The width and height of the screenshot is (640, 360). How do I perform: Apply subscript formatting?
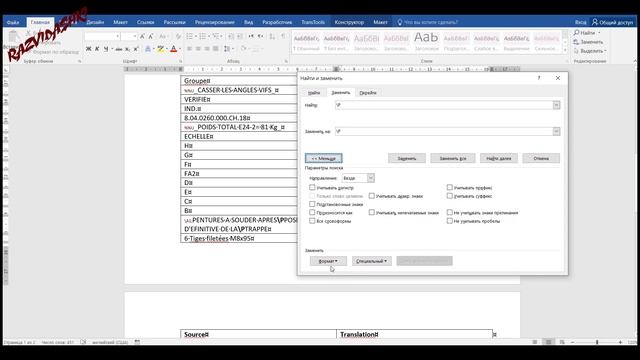[127, 49]
